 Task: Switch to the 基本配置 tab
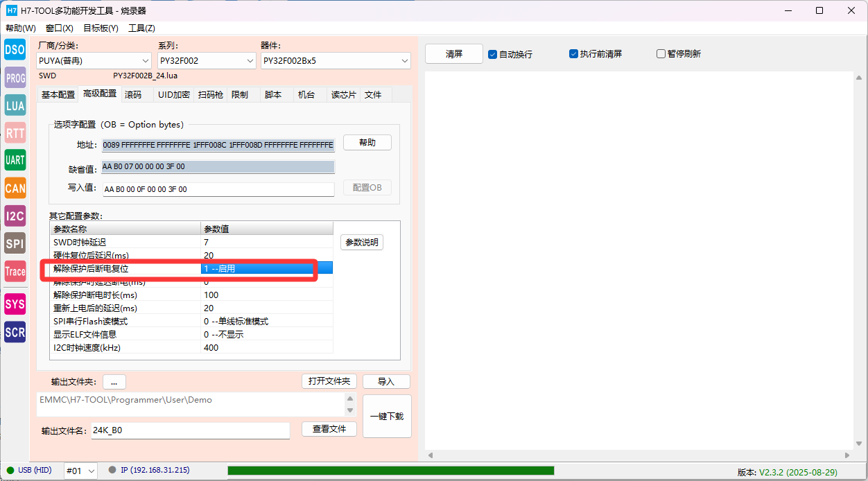[58, 94]
